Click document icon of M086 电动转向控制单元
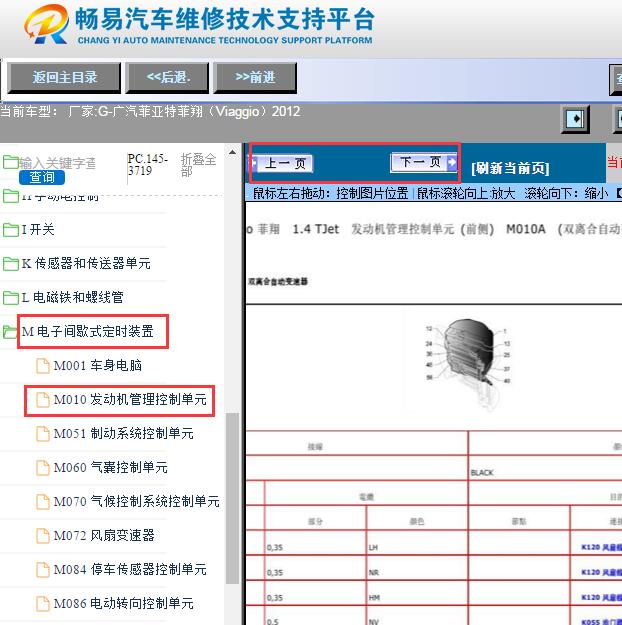 click(x=43, y=603)
